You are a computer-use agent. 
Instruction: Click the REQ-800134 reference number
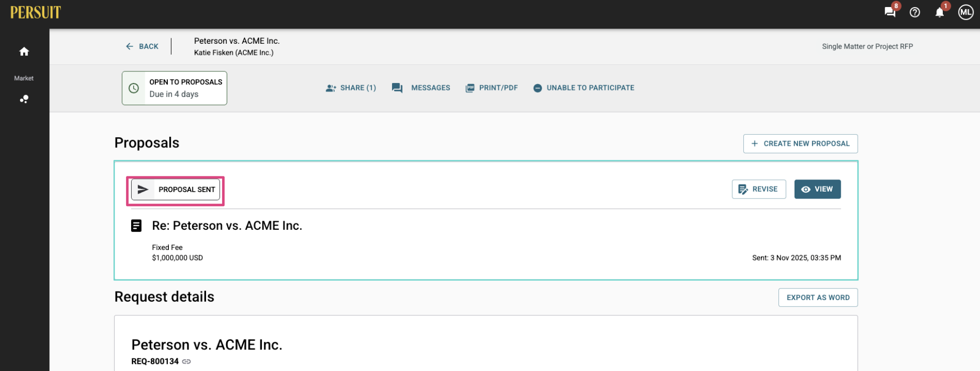(x=155, y=361)
